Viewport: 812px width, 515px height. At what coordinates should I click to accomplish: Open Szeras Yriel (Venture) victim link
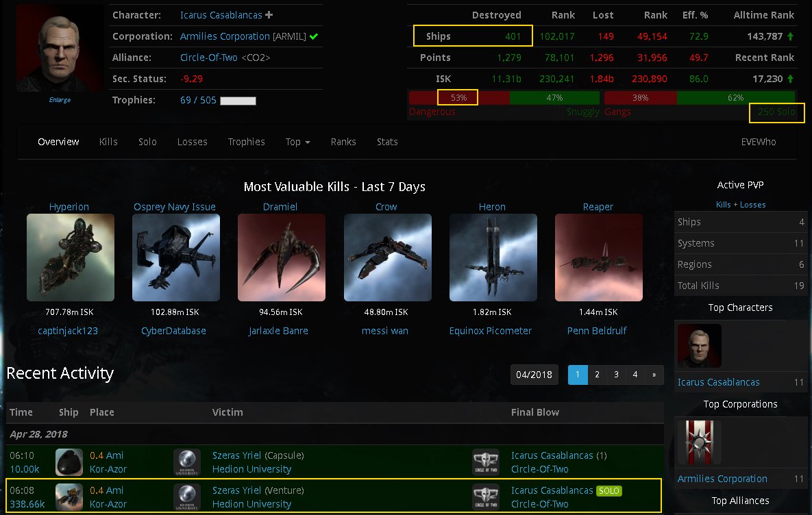tap(236, 490)
